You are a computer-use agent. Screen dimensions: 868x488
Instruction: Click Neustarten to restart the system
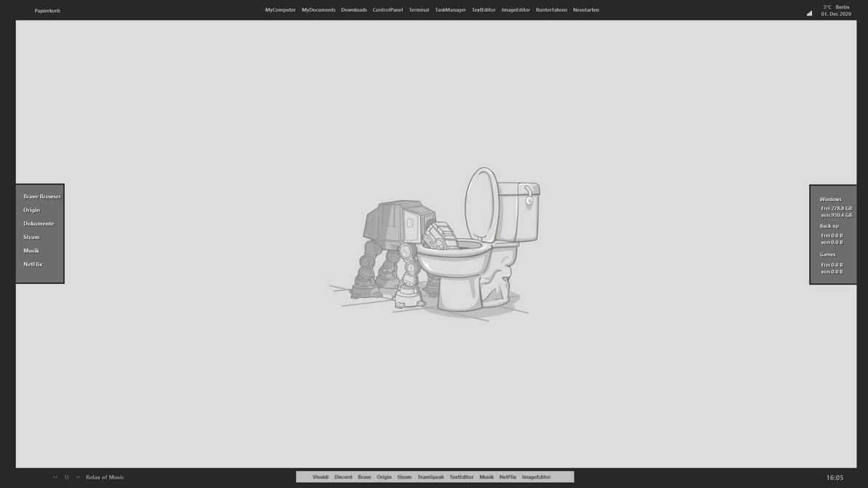(585, 8)
